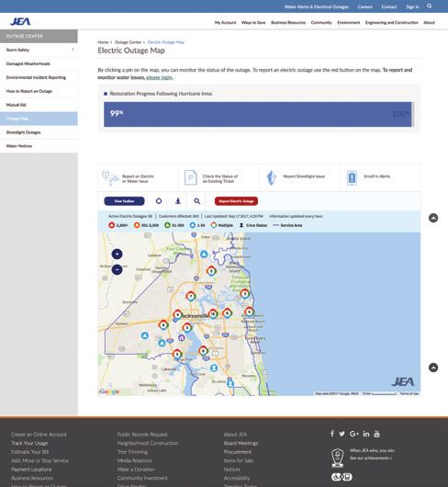The height and width of the screenshot is (487, 448).
Task: Open Ways to Save menu
Action: (253, 23)
